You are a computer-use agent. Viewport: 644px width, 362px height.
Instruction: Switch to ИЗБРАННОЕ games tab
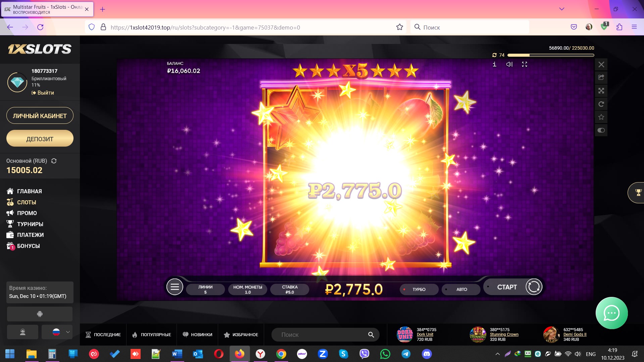[241, 335]
